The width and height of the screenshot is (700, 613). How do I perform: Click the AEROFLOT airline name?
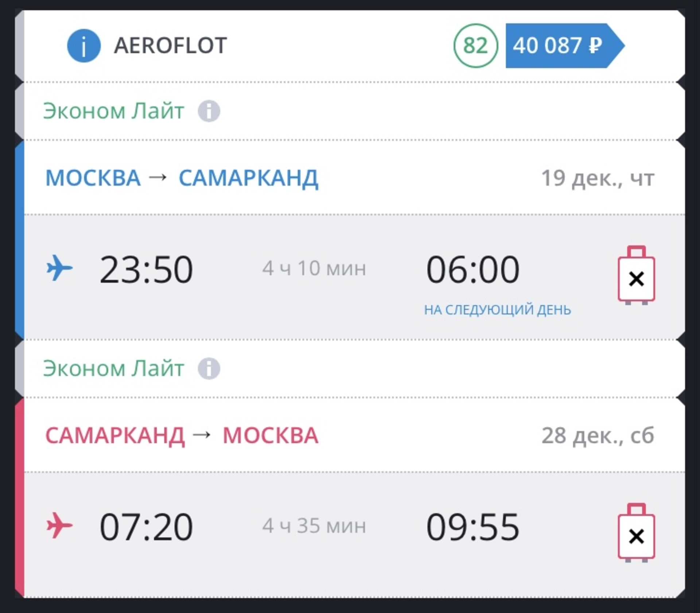click(x=170, y=46)
